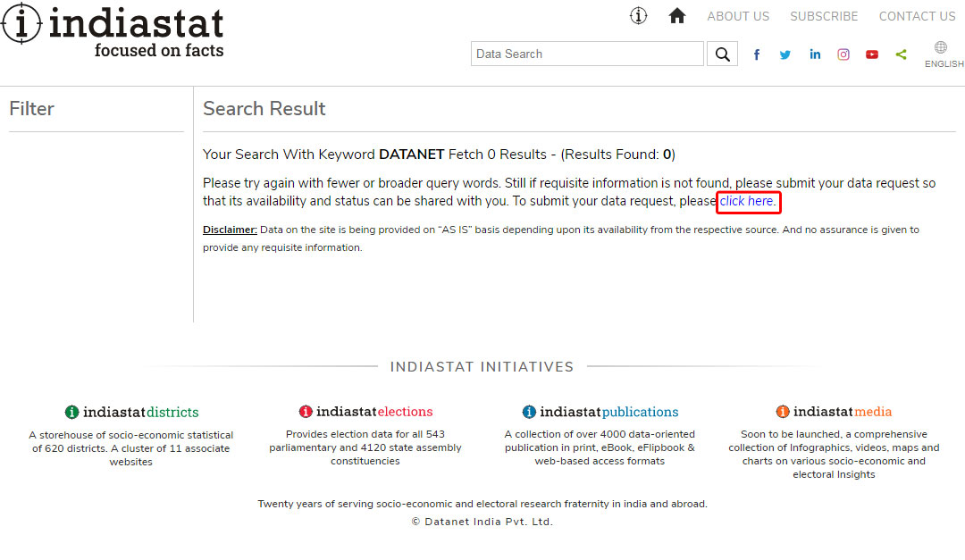Click the publications description about 4000 publications
965x560 pixels.
click(600, 447)
